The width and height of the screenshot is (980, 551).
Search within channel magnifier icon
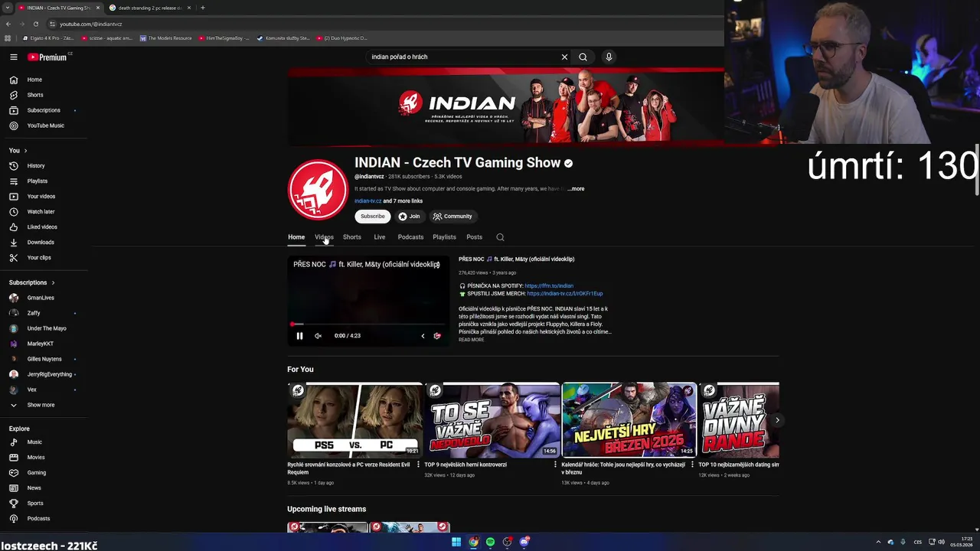(500, 237)
